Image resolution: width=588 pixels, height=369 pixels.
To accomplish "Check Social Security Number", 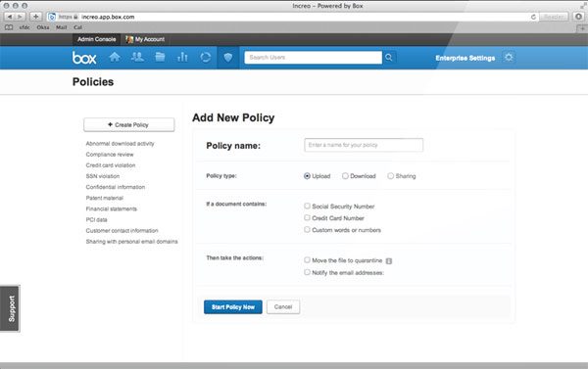I will tap(307, 207).
